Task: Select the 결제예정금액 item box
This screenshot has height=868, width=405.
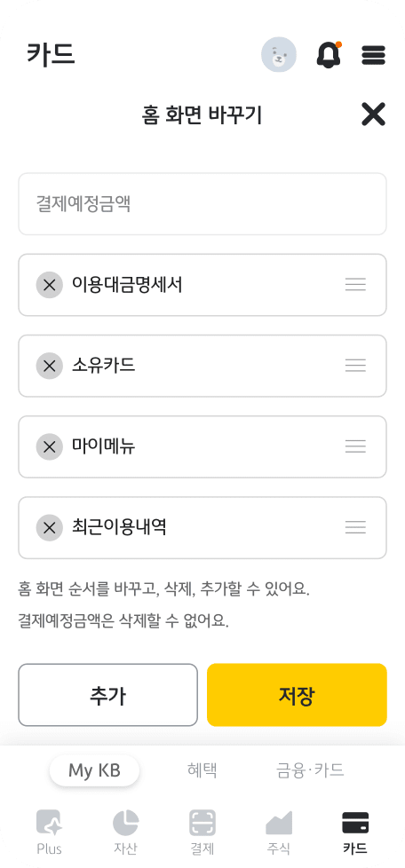Action: coord(202,204)
